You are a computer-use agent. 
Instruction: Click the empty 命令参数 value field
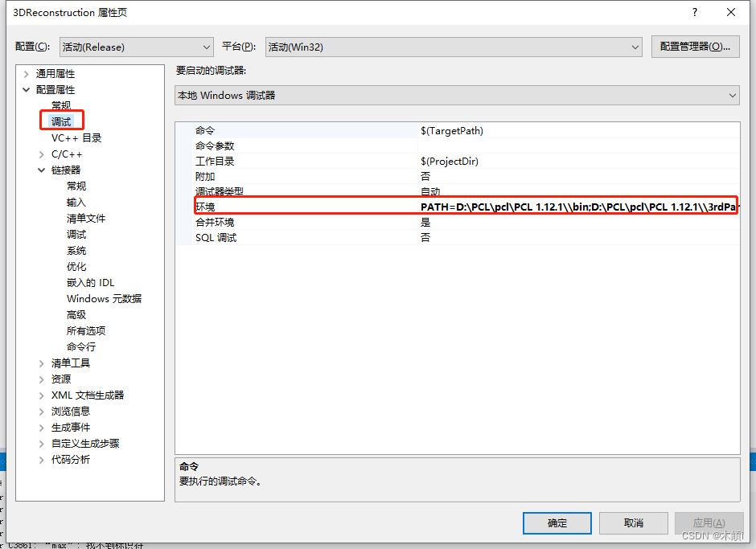[x=578, y=146]
